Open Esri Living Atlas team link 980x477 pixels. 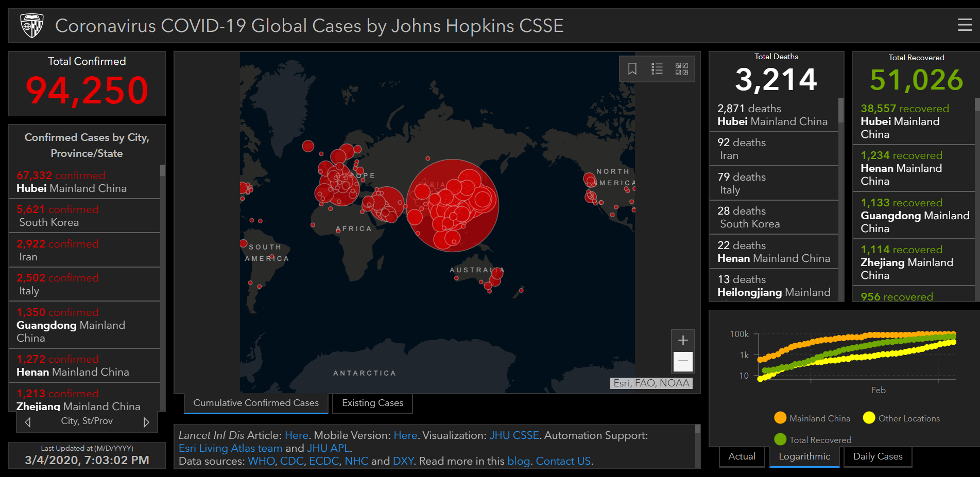(230, 448)
